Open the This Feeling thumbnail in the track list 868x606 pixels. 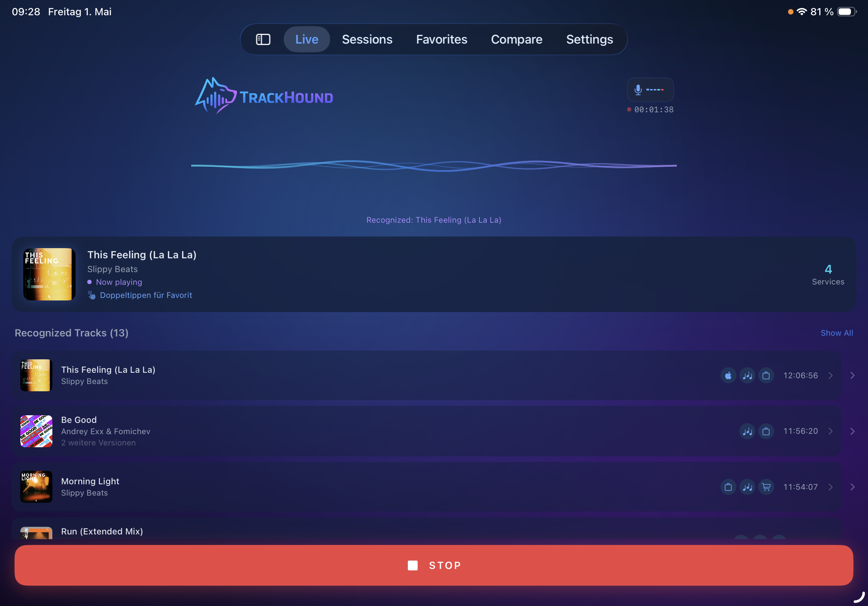tap(36, 375)
